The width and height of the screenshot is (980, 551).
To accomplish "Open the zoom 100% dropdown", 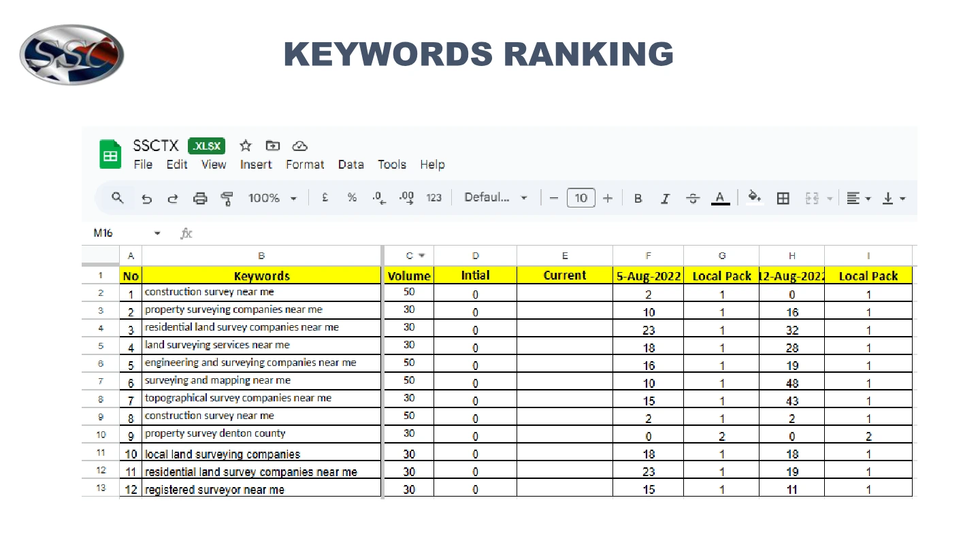I will (273, 198).
